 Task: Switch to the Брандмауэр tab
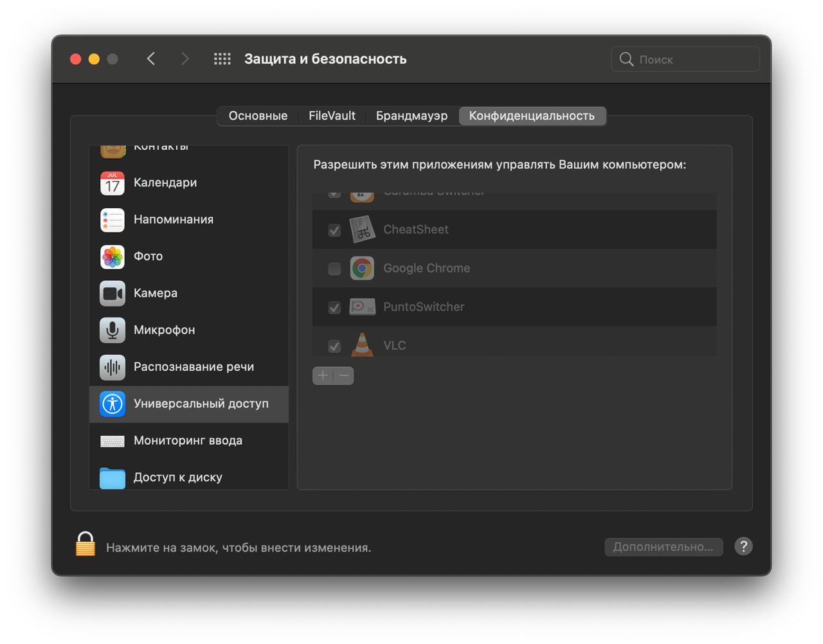pyautogui.click(x=411, y=116)
